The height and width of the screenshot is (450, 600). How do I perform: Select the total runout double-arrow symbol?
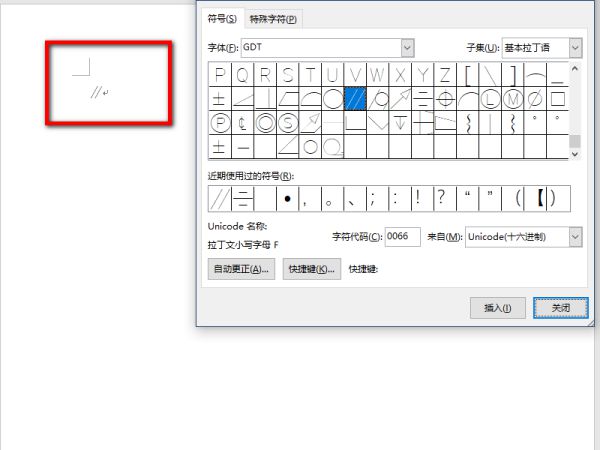310,122
